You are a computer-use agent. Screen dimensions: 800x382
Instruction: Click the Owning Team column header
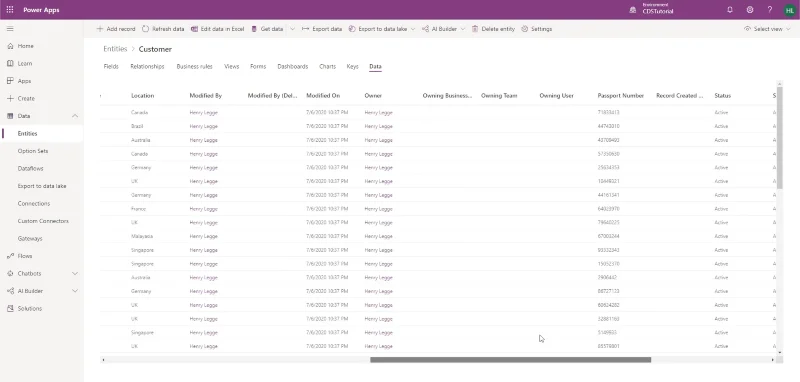499,95
